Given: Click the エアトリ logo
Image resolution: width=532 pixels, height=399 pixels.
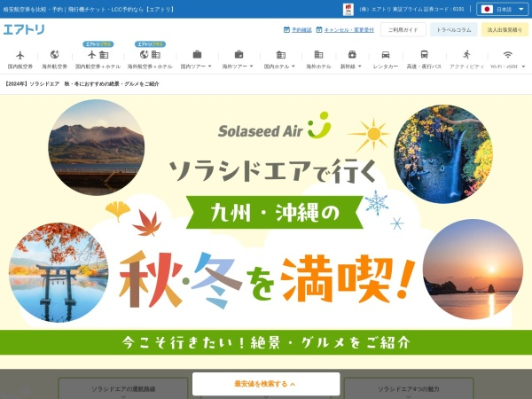Looking at the screenshot, I should (x=24, y=29).
